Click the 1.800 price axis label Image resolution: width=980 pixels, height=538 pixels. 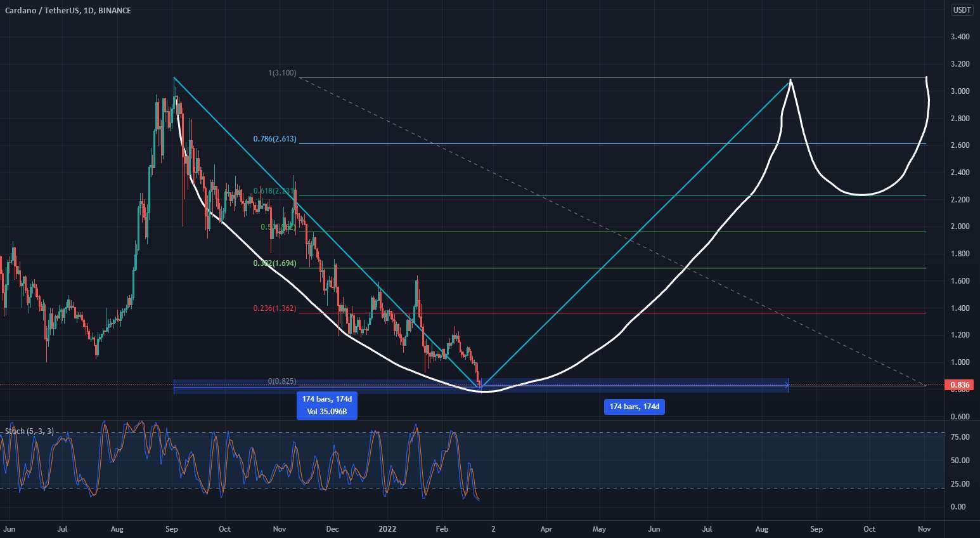click(x=960, y=254)
